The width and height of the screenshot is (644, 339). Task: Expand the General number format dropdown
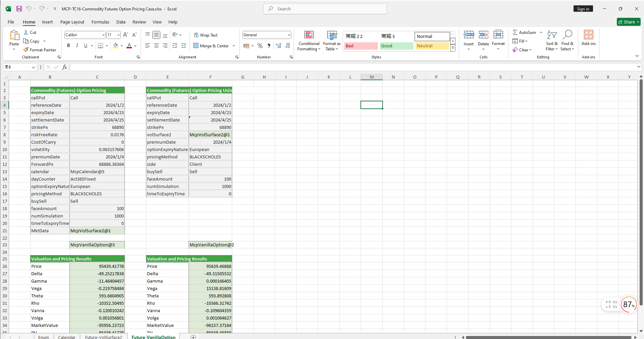[289, 35]
